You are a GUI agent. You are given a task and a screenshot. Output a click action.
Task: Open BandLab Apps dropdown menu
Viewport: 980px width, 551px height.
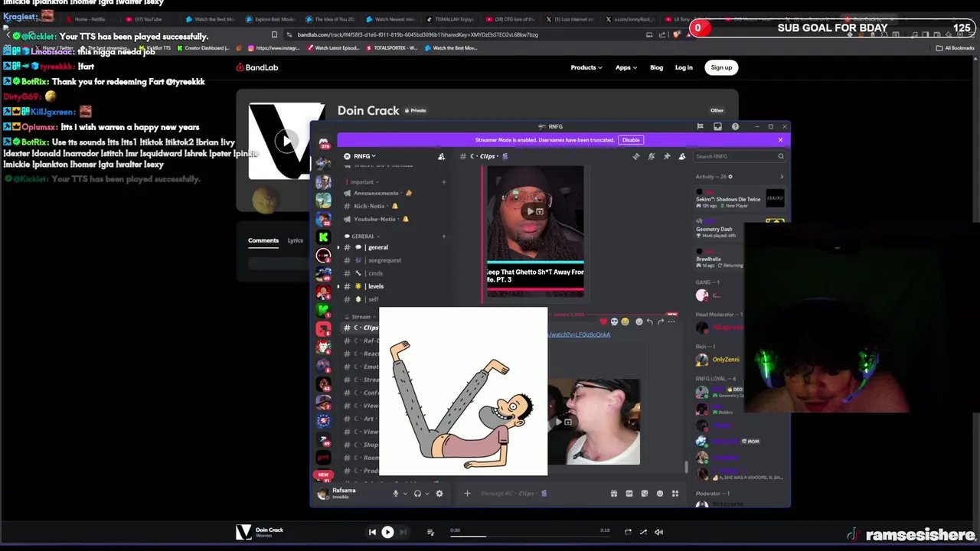(x=626, y=67)
